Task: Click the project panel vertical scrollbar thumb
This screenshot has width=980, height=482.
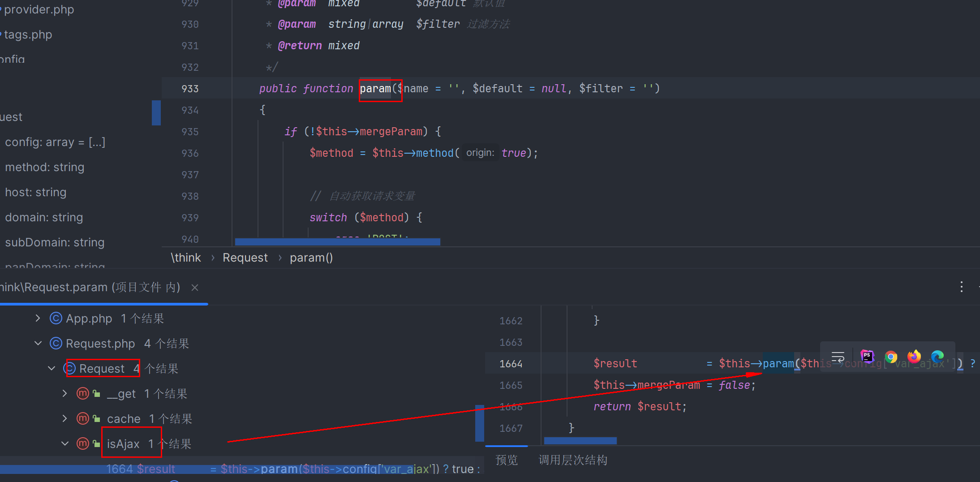Action: (156, 113)
